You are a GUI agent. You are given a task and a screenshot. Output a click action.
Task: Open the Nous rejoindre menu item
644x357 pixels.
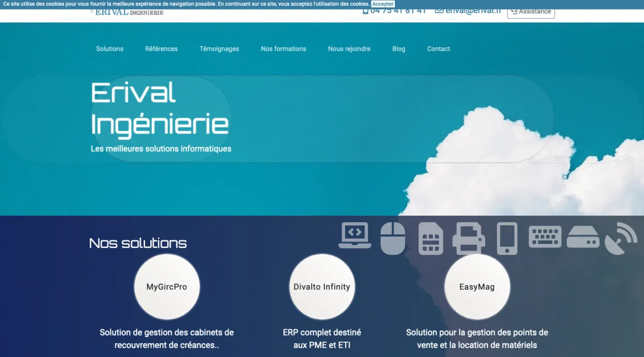pos(349,49)
